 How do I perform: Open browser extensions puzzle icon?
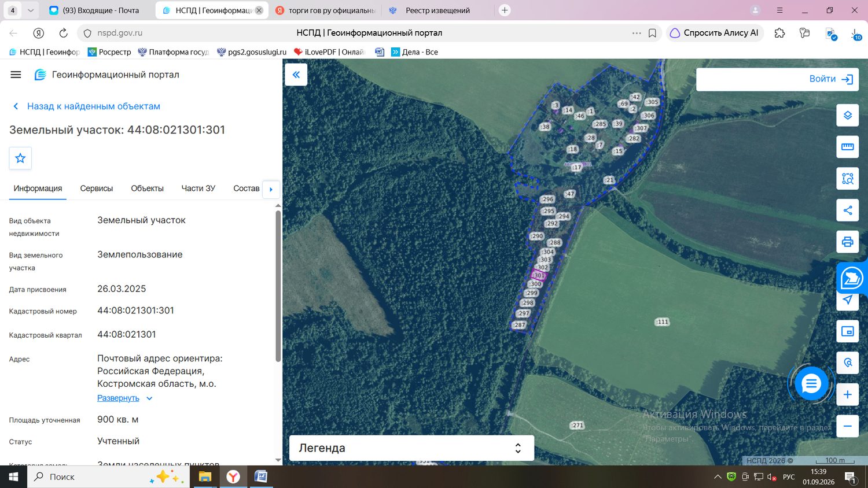click(x=779, y=33)
